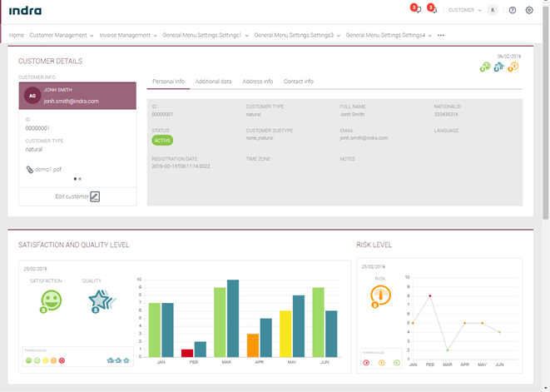Viewport: 550px width, 392px height.
Task: Switch to the Additional data tab
Action: 213,82
